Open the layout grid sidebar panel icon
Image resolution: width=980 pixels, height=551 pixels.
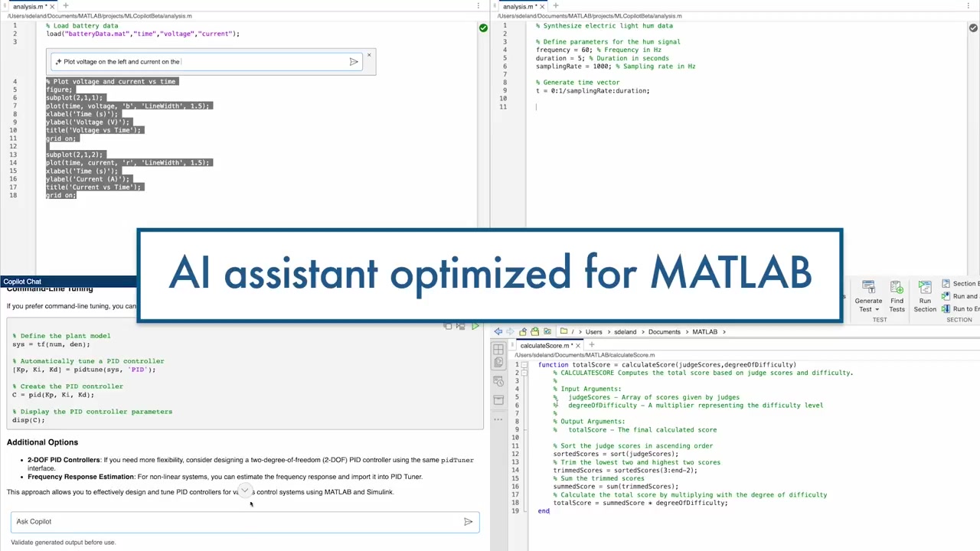pyautogui.click(x=498, y=350)
